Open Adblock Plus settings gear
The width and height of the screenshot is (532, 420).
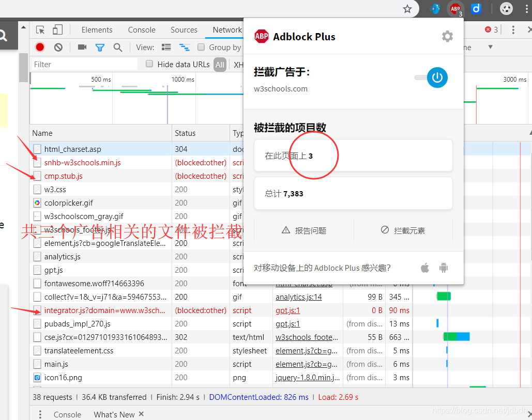coord(447,36)
